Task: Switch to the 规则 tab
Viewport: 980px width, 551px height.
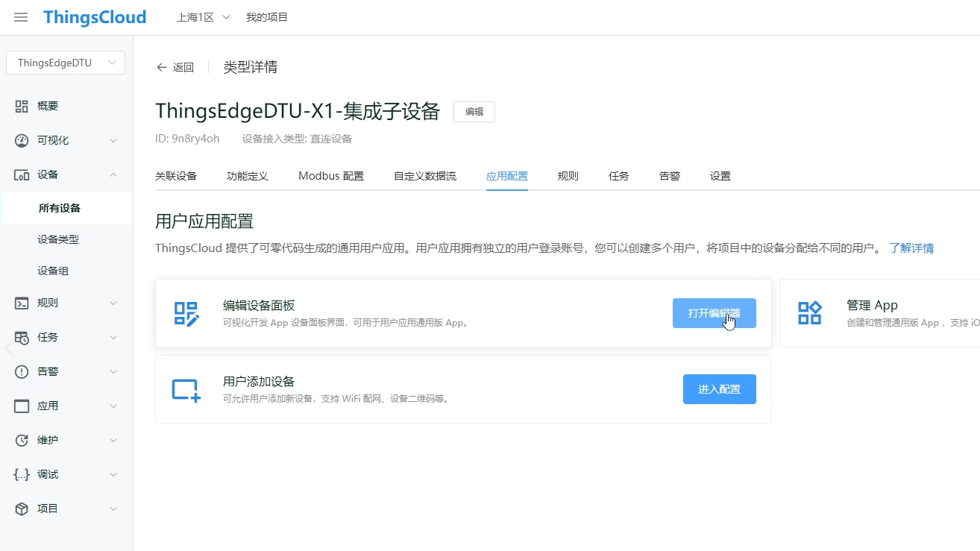Action: point(568,176)
